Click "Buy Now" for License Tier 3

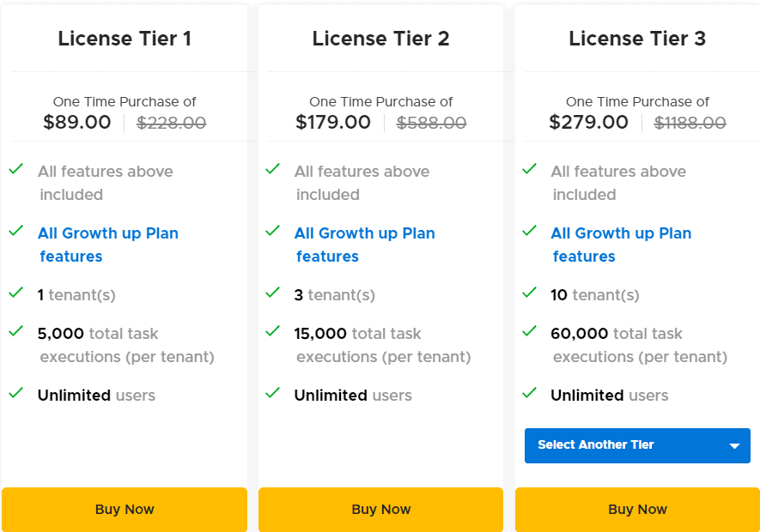coord(637,509)
